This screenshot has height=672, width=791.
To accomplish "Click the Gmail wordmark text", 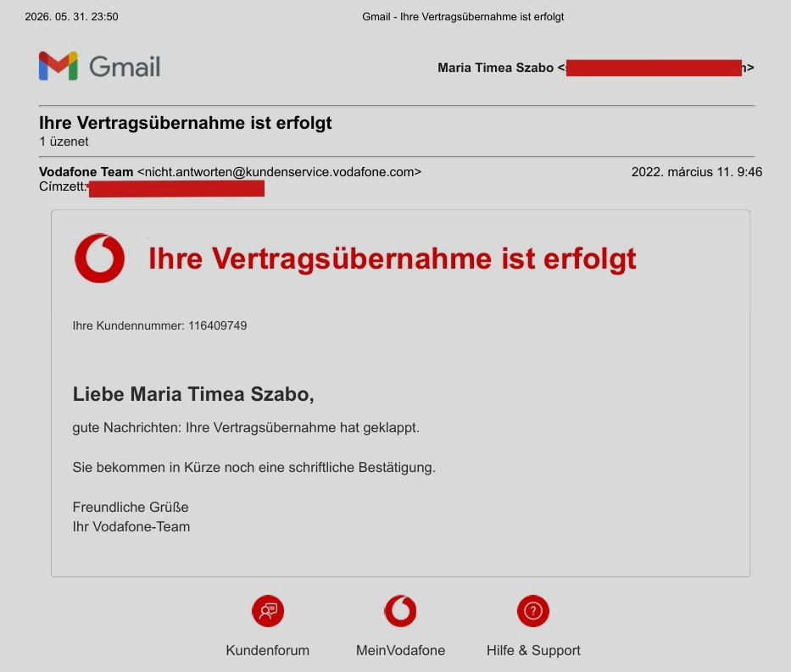I will (x=125, y=67).
